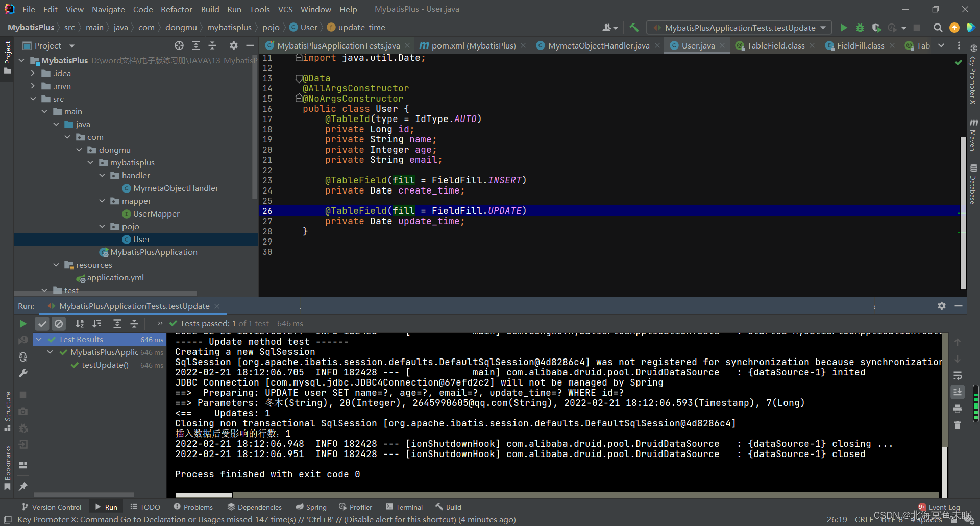Collapse all test results

coord(134,324)
